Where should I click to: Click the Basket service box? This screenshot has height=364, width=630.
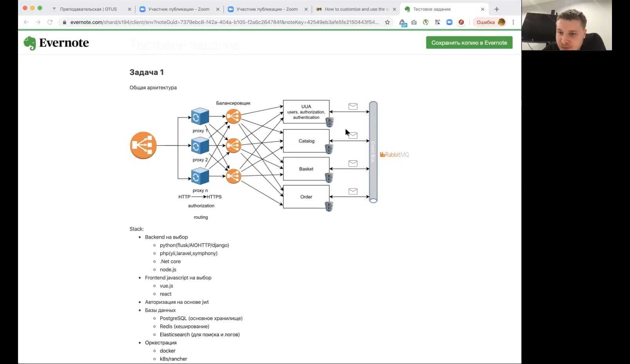pos(306,169)
